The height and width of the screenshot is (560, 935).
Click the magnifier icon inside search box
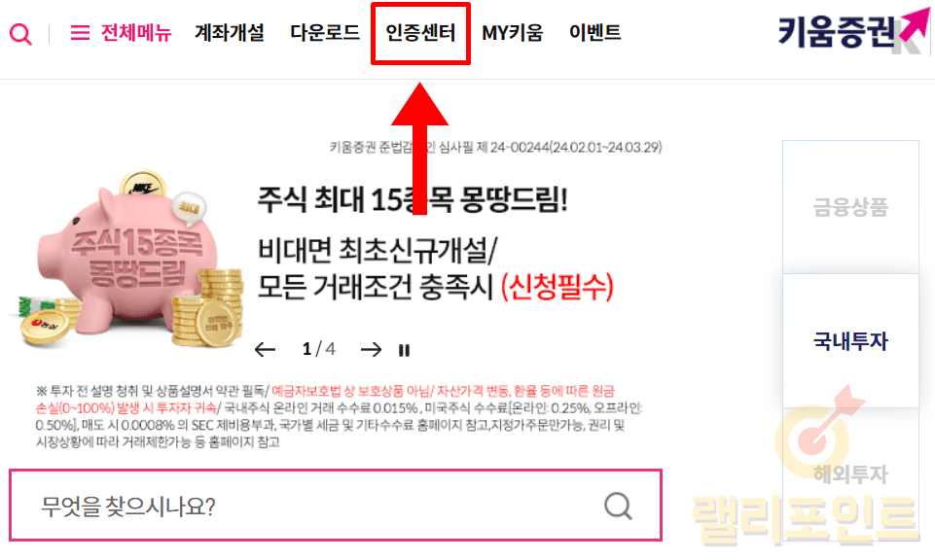[618, 507]
